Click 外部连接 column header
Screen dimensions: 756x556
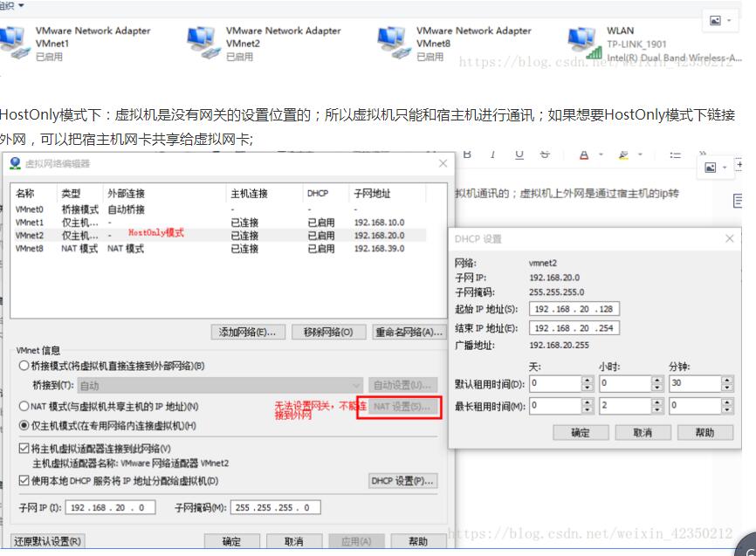[x=164, y=194]
